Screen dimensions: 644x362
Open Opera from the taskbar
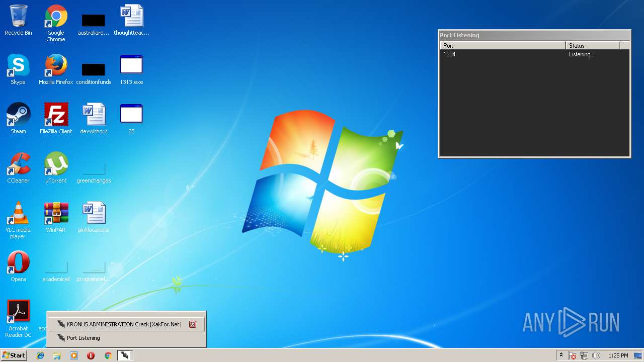pyautogui.click(x=91, y=355)
